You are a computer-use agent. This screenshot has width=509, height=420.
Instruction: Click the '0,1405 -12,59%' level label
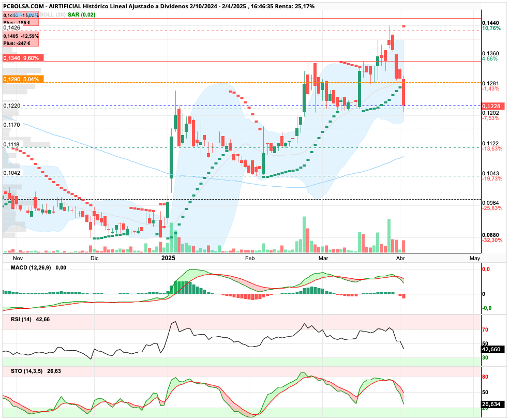[x=21, y=36]
